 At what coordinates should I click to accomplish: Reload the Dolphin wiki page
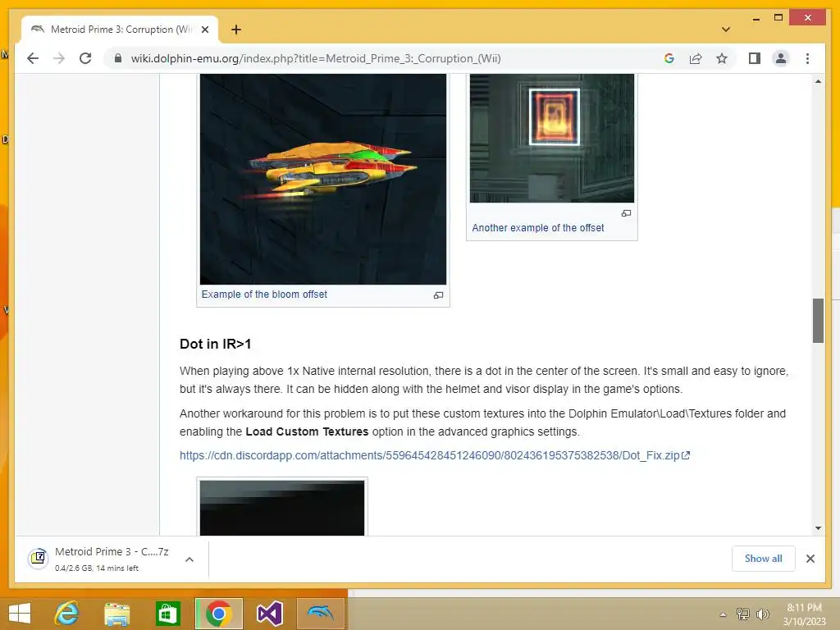[85, 58]
